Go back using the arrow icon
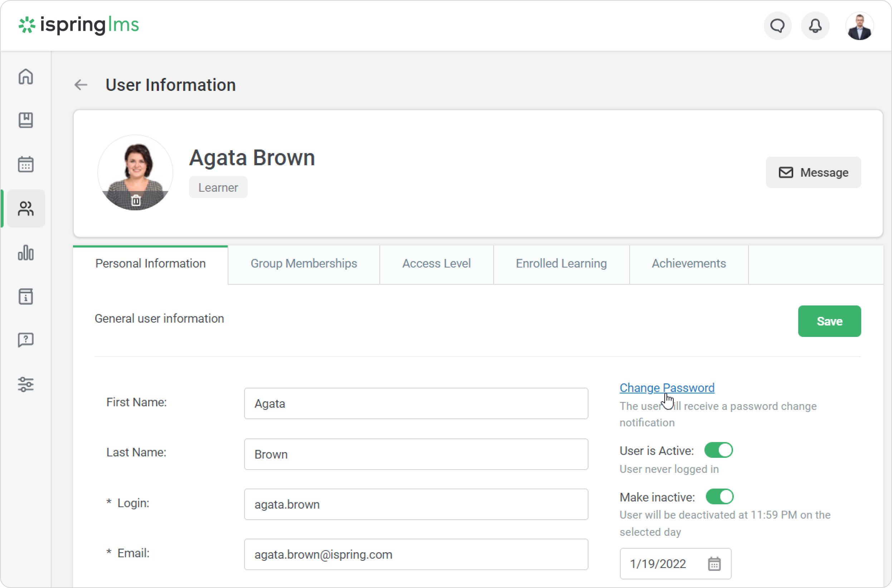 pos(81,85)
